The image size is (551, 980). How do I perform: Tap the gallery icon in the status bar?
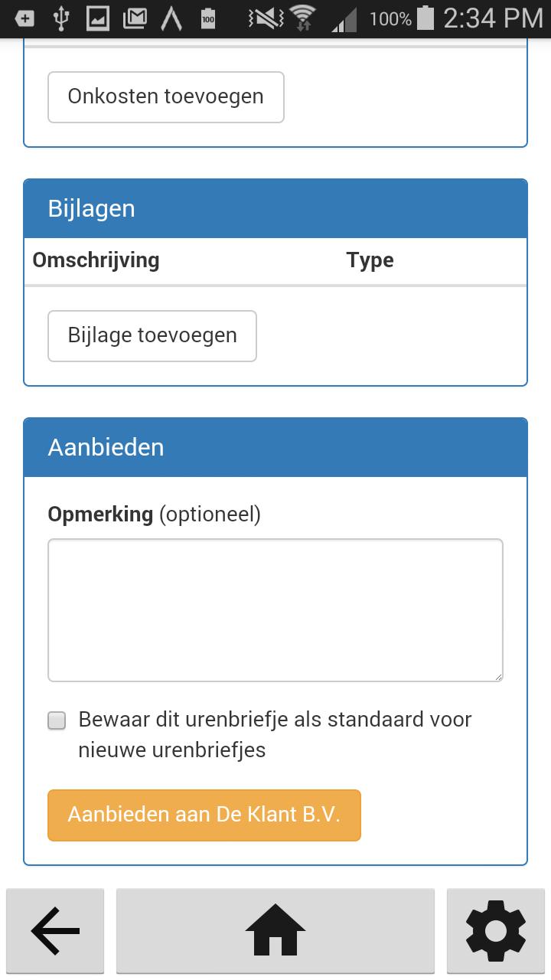point(98,17)
